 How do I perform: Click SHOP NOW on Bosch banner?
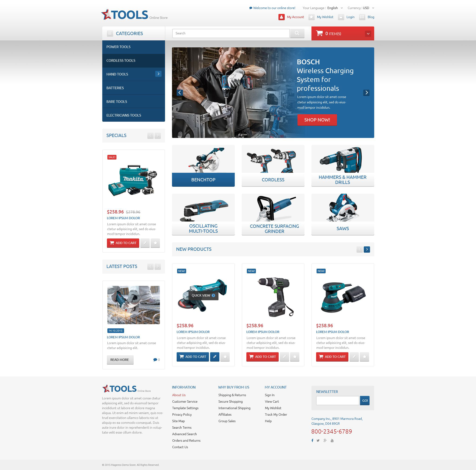point(317,120)
